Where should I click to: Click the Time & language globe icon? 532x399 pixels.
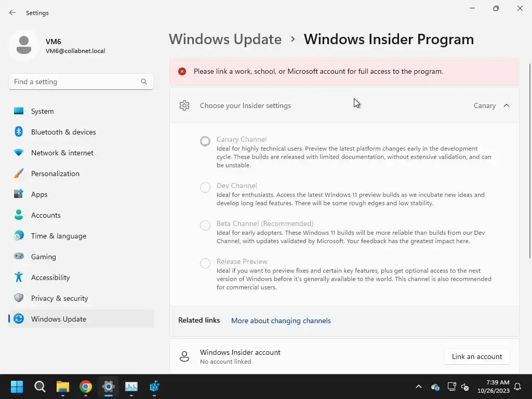[x=19, y=235]
